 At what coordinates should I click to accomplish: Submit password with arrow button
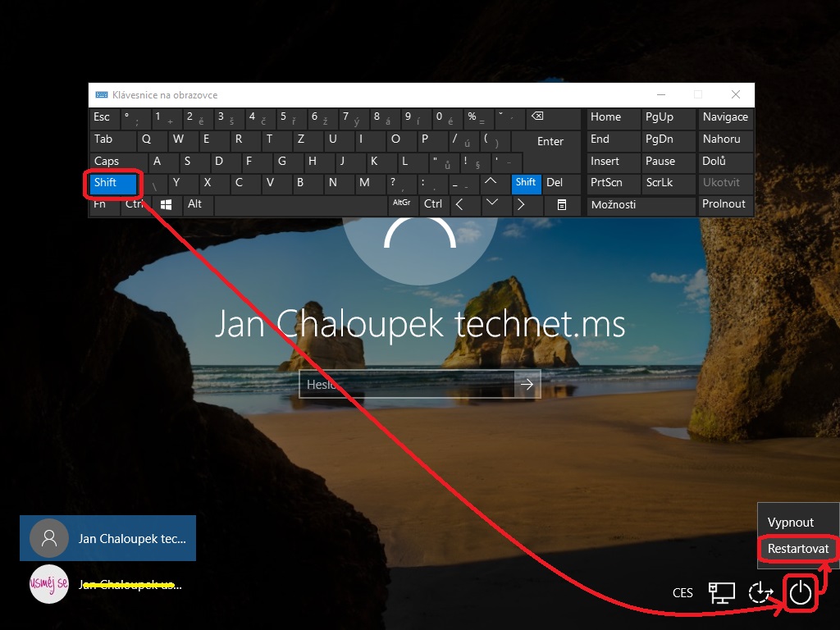(527, 384)
